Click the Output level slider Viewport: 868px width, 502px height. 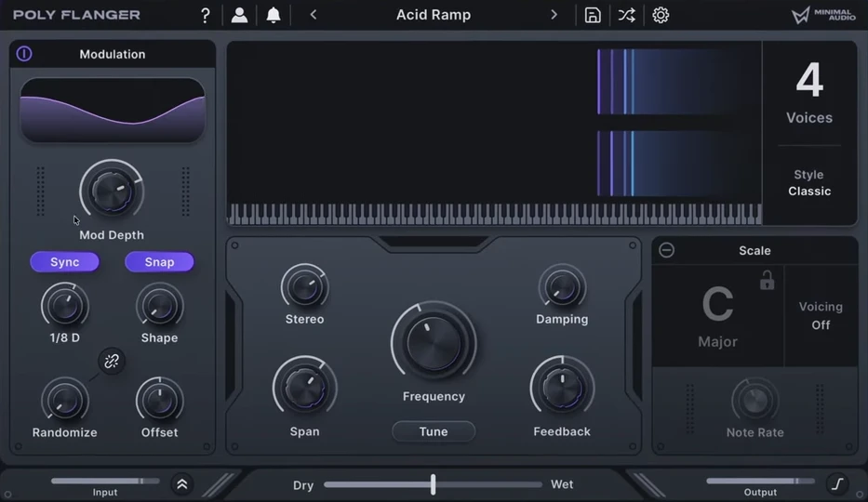(760, 481)
